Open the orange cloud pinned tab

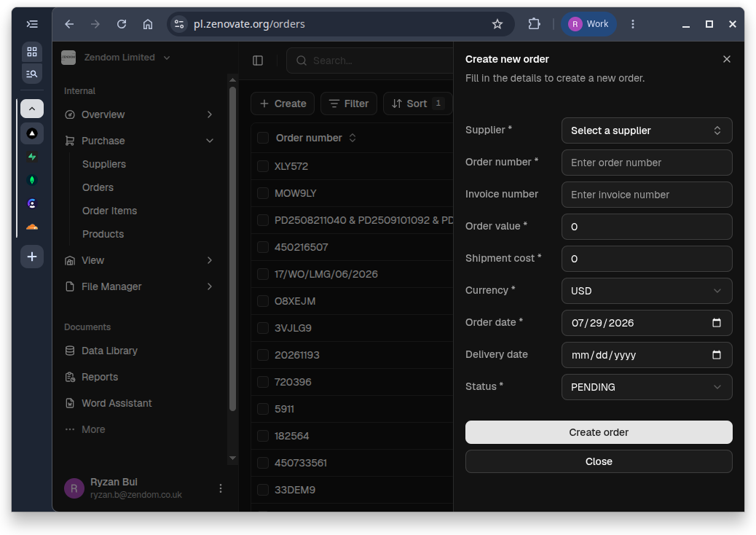pyautogui.click(x=32, y=227)
